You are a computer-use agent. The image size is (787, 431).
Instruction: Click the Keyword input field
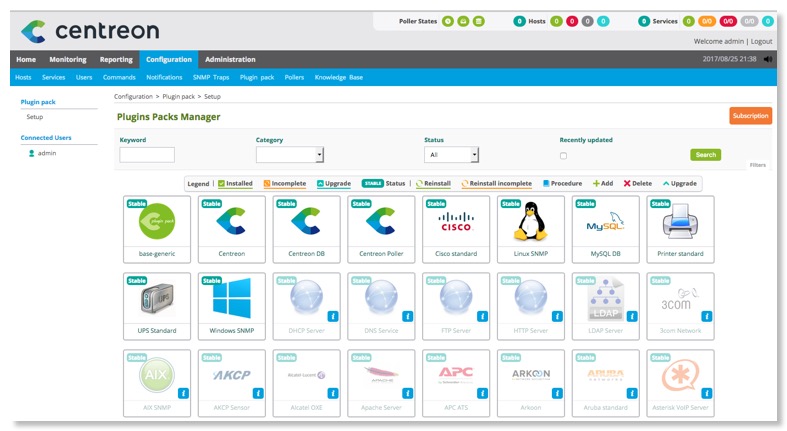[147, 155]
